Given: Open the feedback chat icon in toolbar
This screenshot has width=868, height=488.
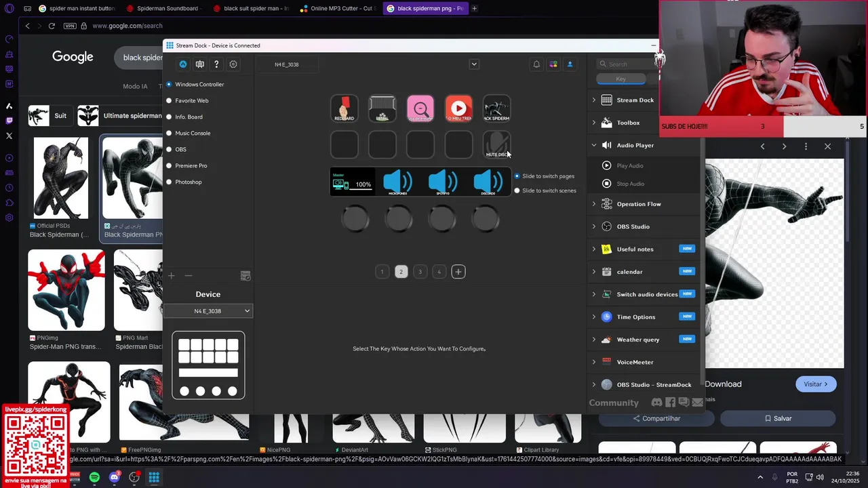Looking at the screenshot, I should 200,64.
